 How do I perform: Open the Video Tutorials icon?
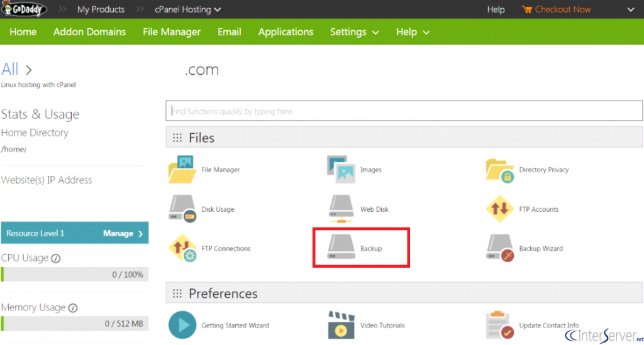pos(341,325)
